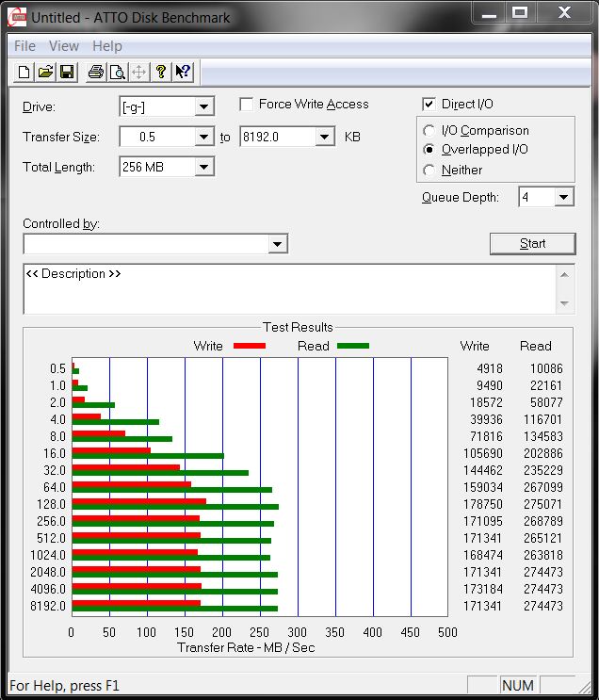Click the Open folder toolbar icon

[45, 73]
